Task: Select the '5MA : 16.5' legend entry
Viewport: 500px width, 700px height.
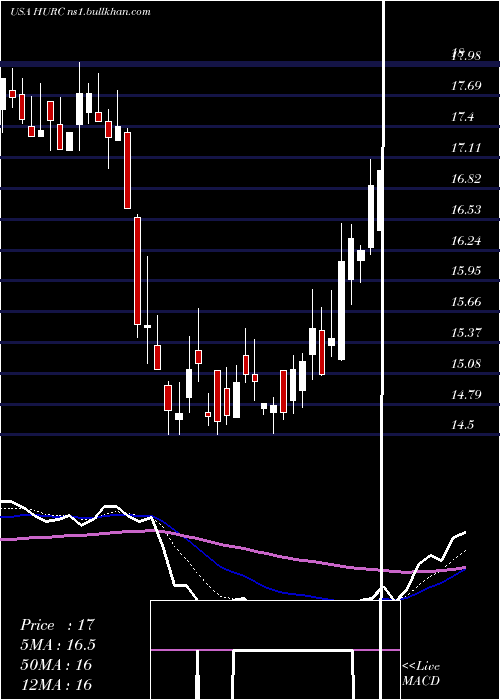Action: [58, 645]
